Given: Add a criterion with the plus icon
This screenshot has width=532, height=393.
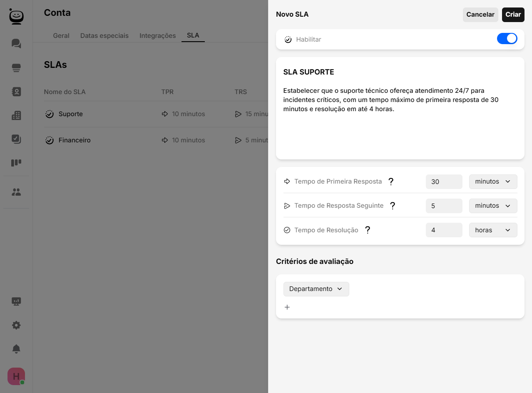Looking at the screenshot, I should [x=287, y=307].
